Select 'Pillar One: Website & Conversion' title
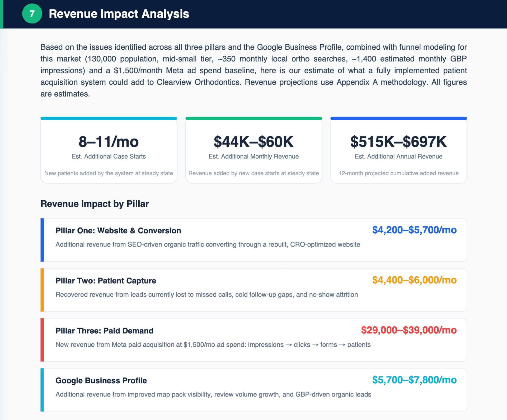Image resolution: width=507 pixels, height=420 pixels. 118,231
